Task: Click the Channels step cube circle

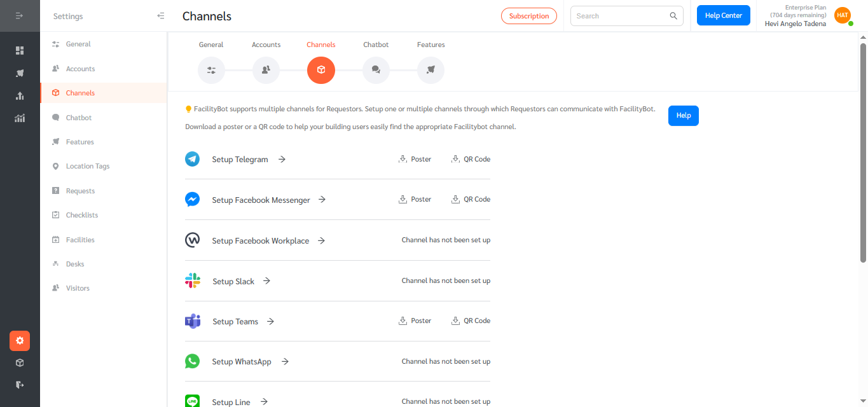Action: (321, 70)
